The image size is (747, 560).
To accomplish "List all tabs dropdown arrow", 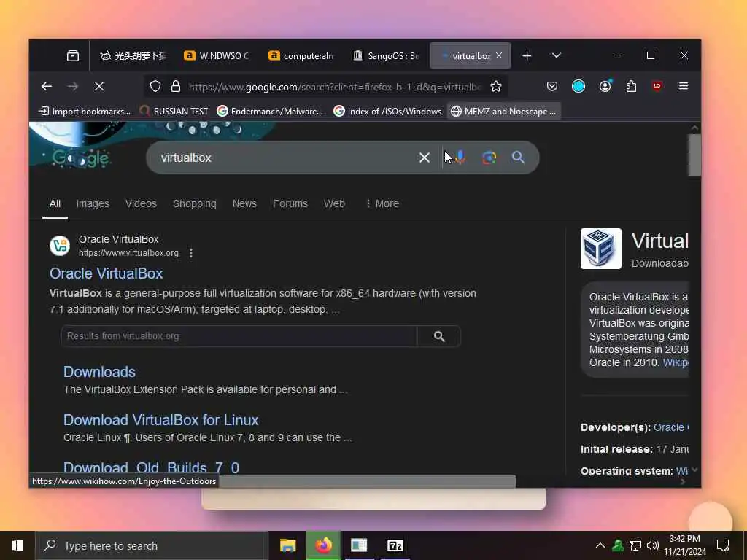I will [557, 55].
